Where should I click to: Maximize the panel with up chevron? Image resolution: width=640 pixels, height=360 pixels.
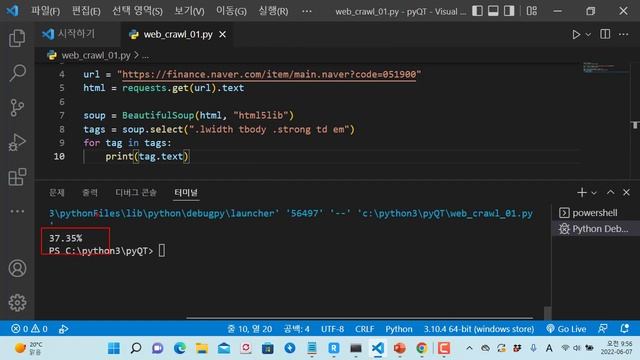point(610,192)
